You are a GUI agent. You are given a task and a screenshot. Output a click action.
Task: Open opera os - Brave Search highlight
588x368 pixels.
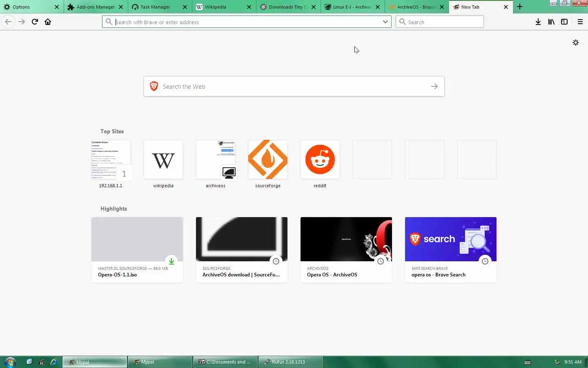click(451, 249)
